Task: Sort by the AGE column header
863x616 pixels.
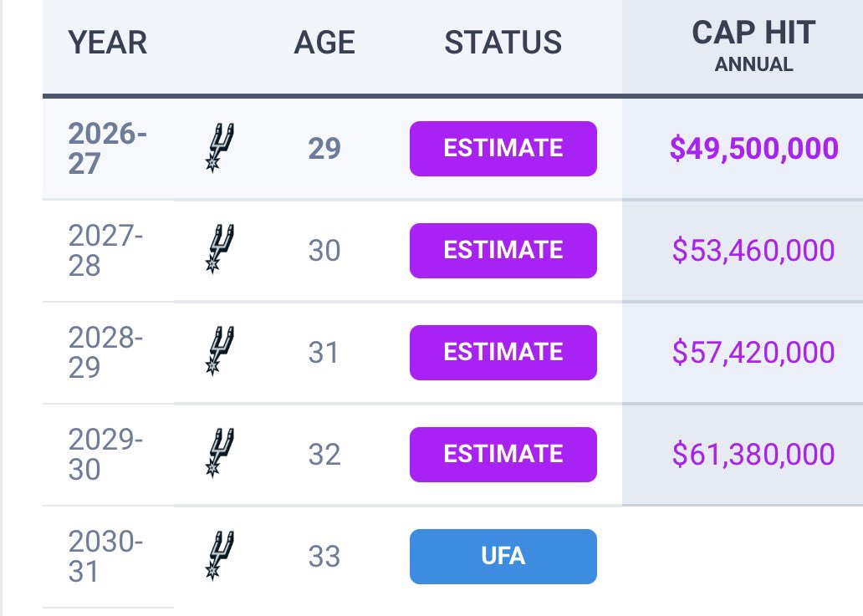Action: [x=324, y=43]
